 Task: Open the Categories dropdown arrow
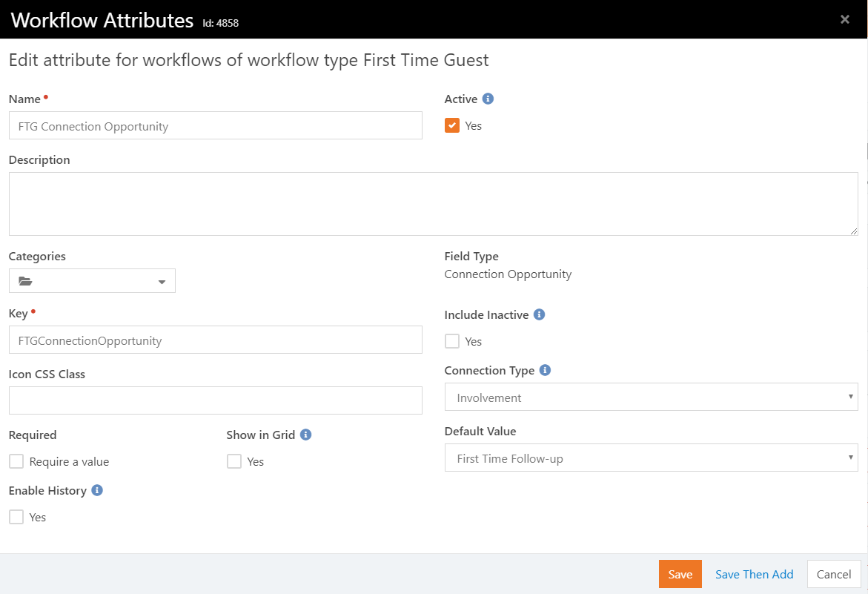[x=162, y=282]
